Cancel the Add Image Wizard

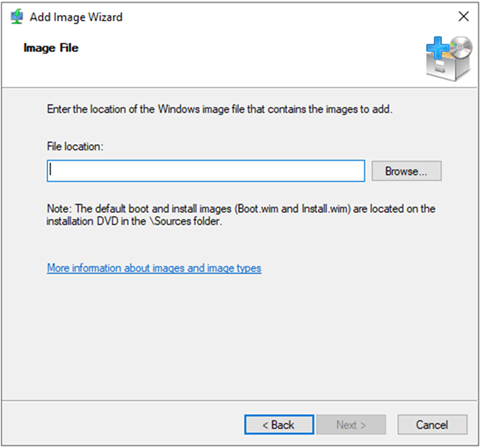tap(432, 425)
